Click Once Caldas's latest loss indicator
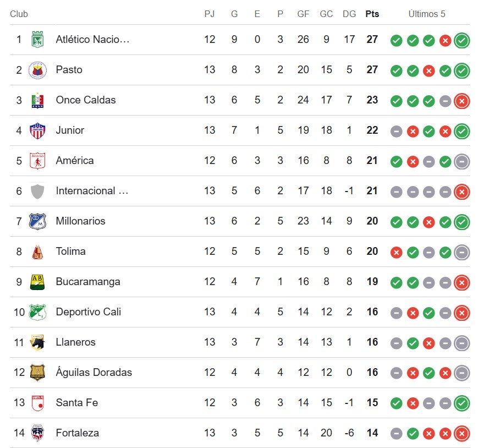Image resolution: width=484 pixels, height=448 pixels. click(x=462, y=101)
